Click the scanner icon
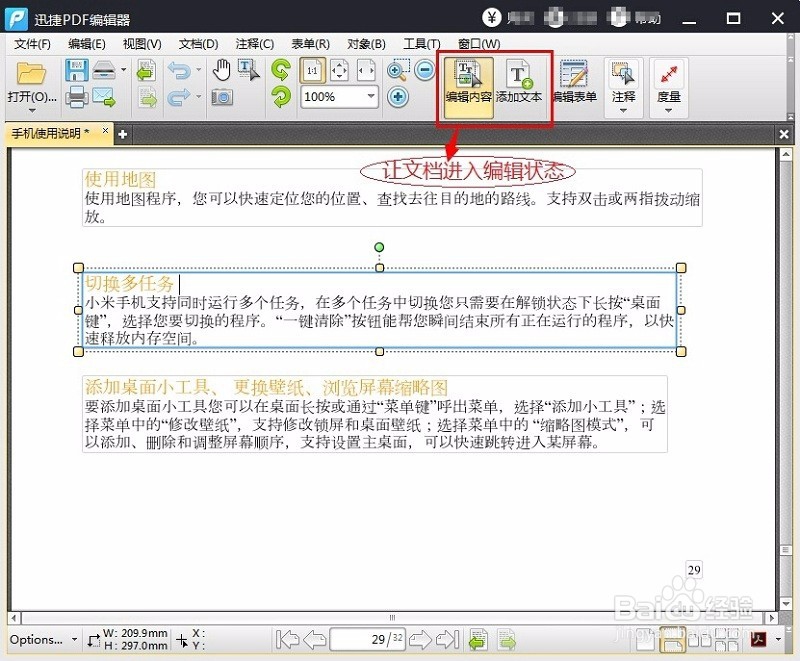Viewport: 800px width, 661px height. pyautogui.click(x=104, y=70)
